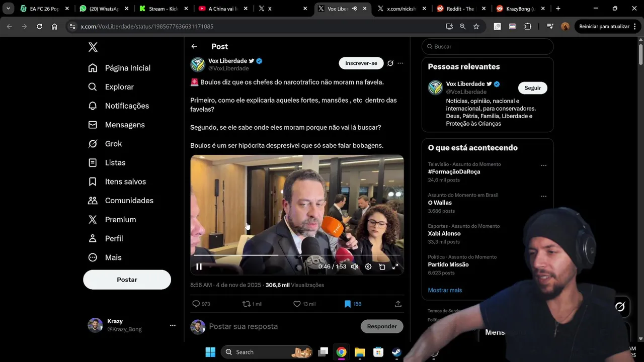Screen dimensions: 644x362
Task: Bookmark page with star icon
Action: click(476, 26)
